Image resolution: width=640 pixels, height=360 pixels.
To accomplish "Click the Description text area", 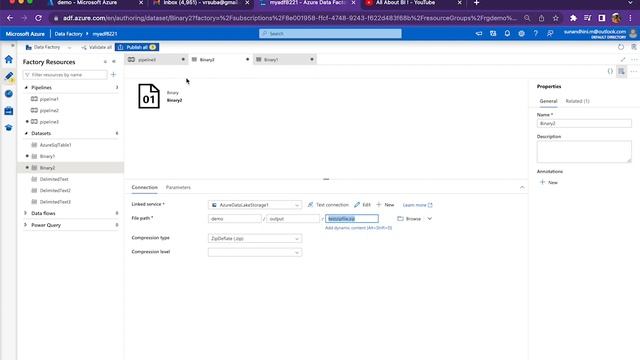I will point(584,151).
